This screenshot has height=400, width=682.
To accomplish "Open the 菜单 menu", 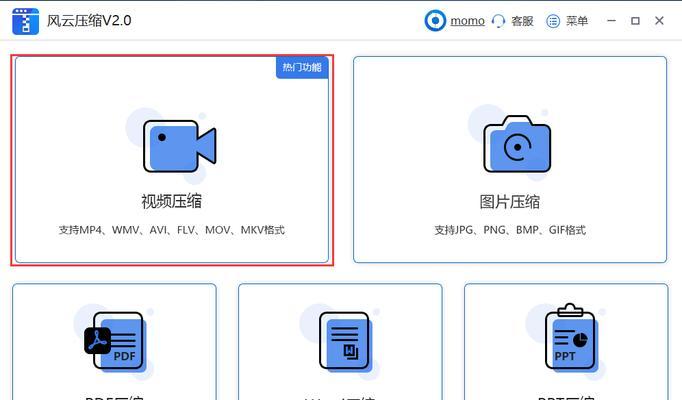I will pos(577,21).
